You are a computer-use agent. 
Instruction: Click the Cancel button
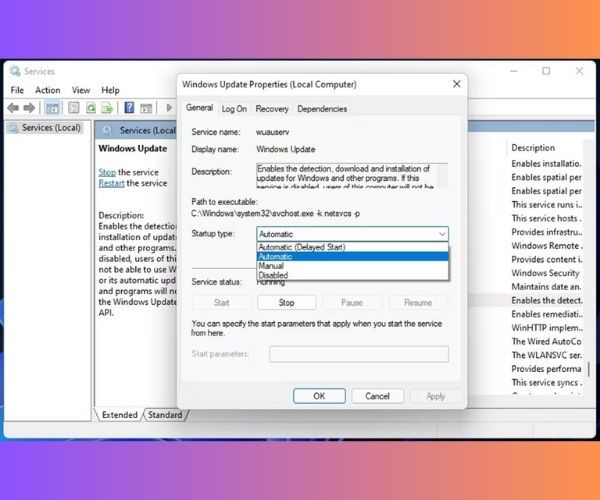[x=377, y=396]
